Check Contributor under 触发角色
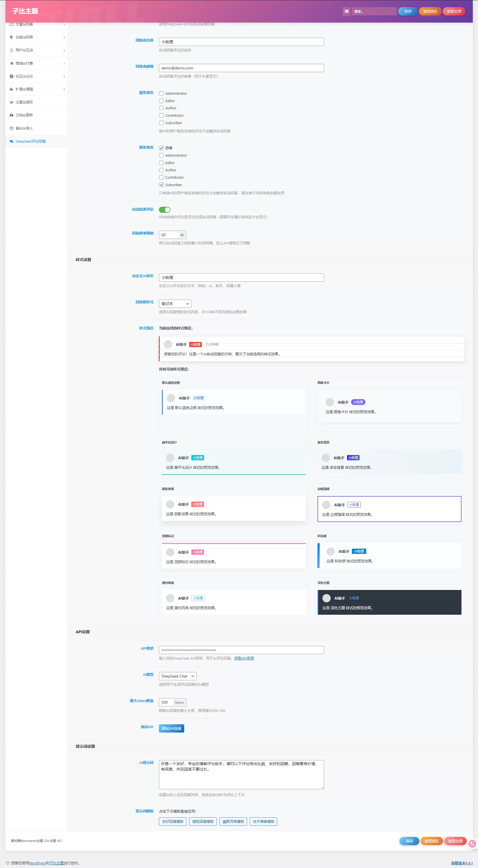 click(x=161, y=178)
